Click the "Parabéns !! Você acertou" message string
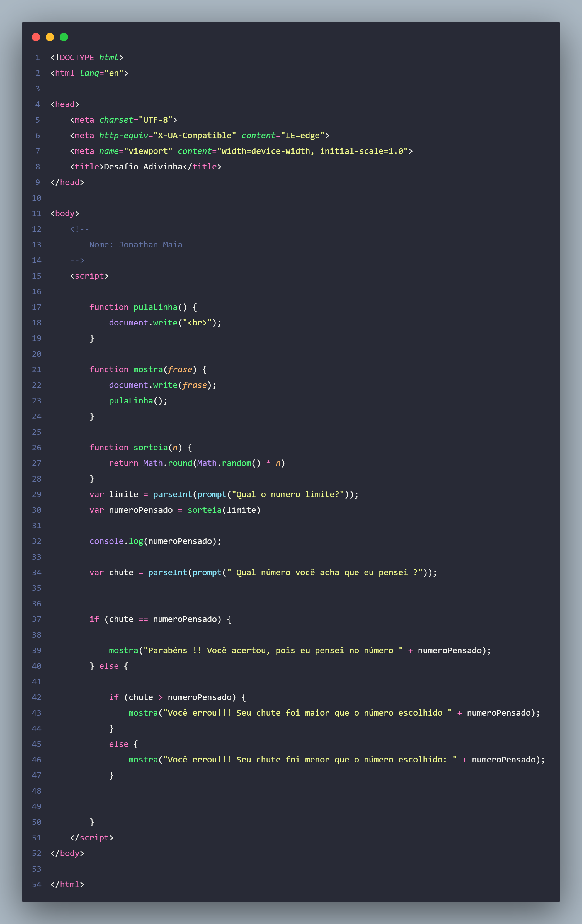The image size is (582, 924). pos(273,650)
